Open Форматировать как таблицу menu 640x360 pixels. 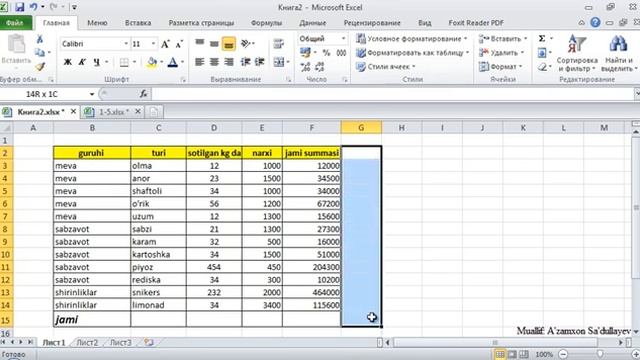click(x=412, y=53)
